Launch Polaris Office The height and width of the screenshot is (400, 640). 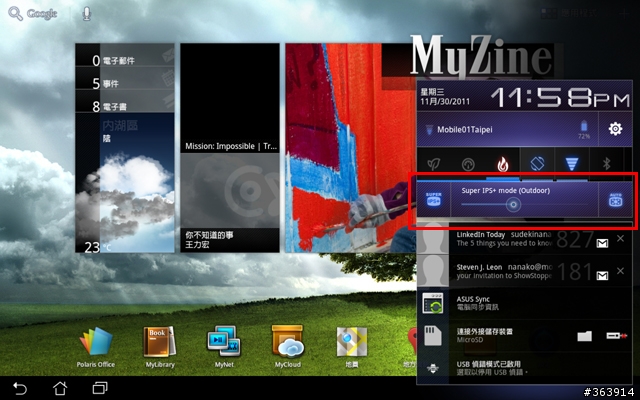click(x=96, y=346)
